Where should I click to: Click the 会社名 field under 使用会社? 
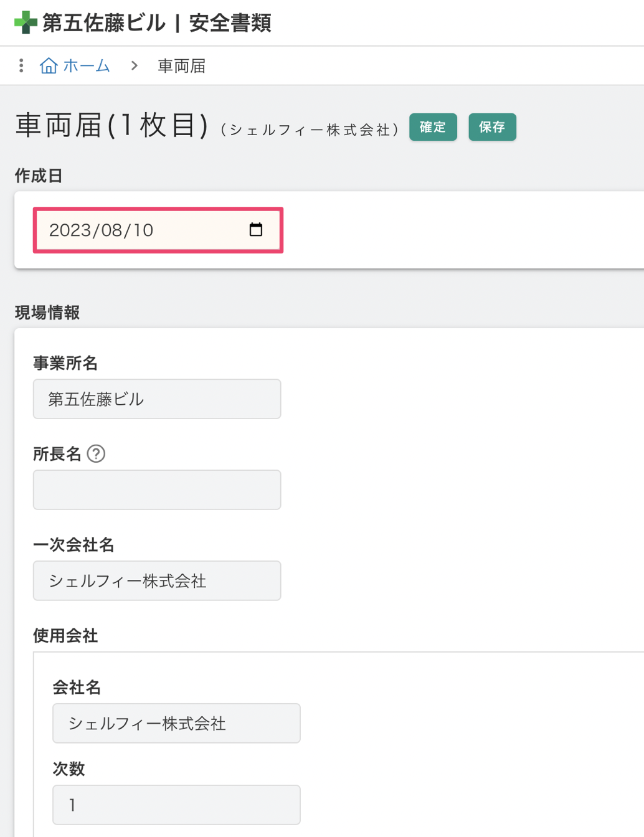pos(176,723)
